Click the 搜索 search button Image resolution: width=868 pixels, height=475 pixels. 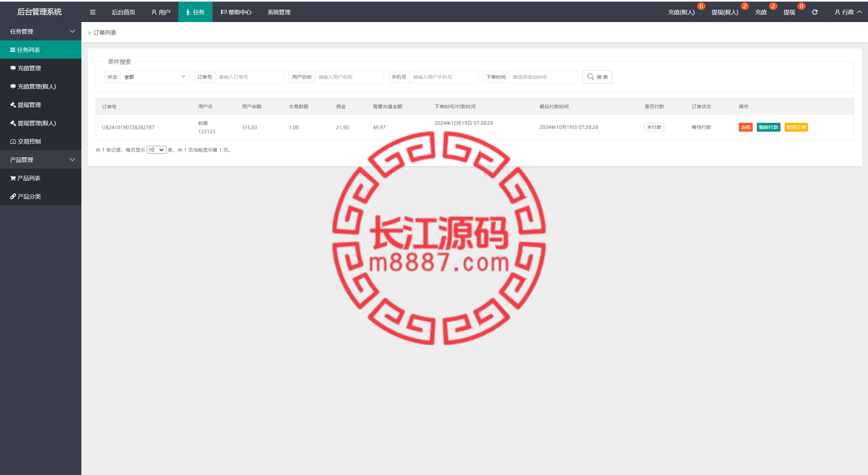coord(597,77)
